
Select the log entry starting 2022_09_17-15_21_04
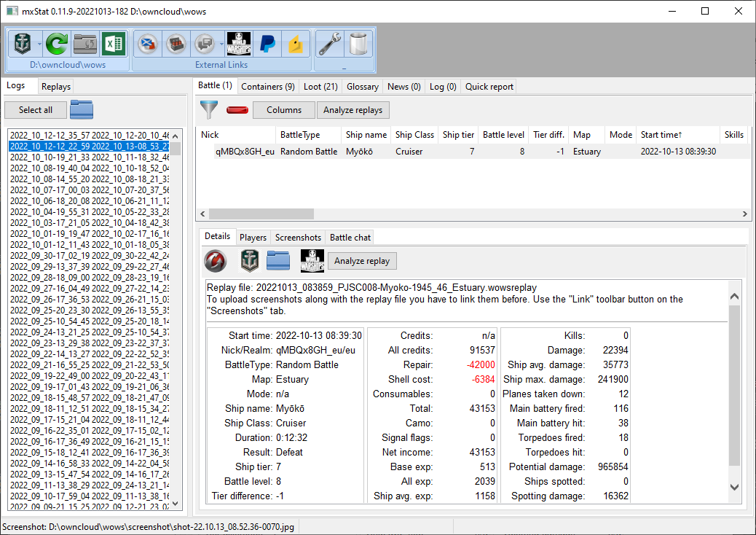[90, 420]
